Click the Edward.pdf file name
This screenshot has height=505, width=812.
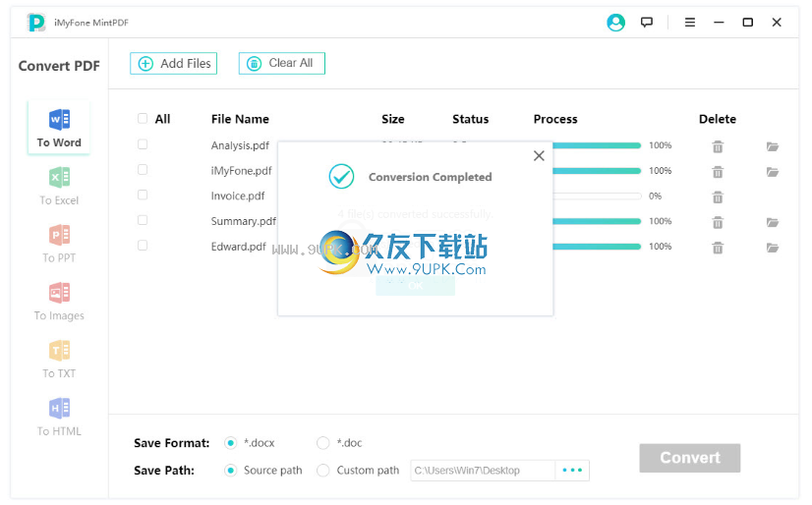239,247
